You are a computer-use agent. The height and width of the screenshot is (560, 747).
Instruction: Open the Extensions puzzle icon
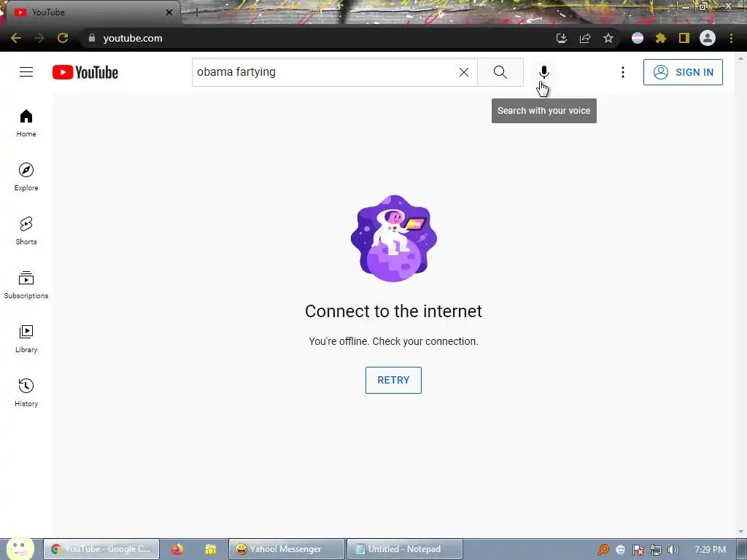pyautogui.click(x=661, y=38)
